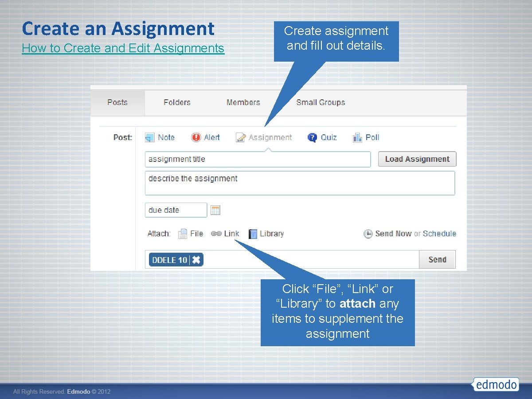Switch to the Small Groups tab
This screenshot has width=532, height=399.
(321, 102)
